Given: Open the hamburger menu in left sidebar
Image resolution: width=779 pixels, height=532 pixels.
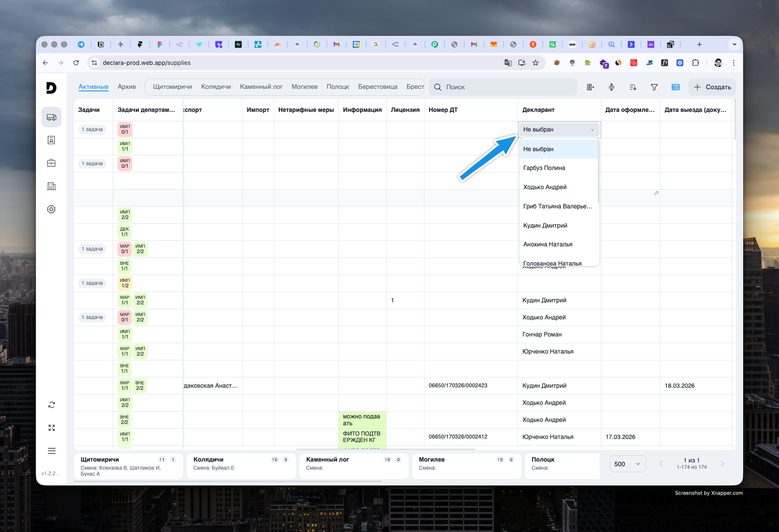Looking at the screenshot, I should click(51, 451).
